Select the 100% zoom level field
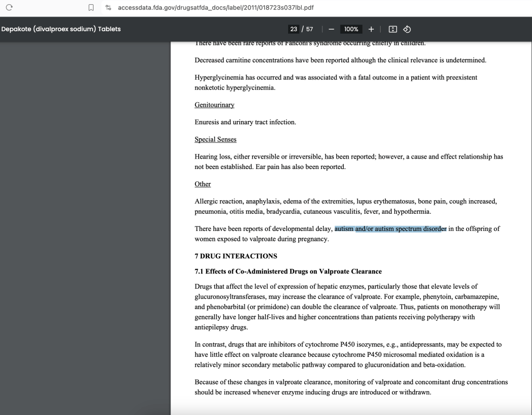Viewport: 532px width, 415px height. (351, 29)
